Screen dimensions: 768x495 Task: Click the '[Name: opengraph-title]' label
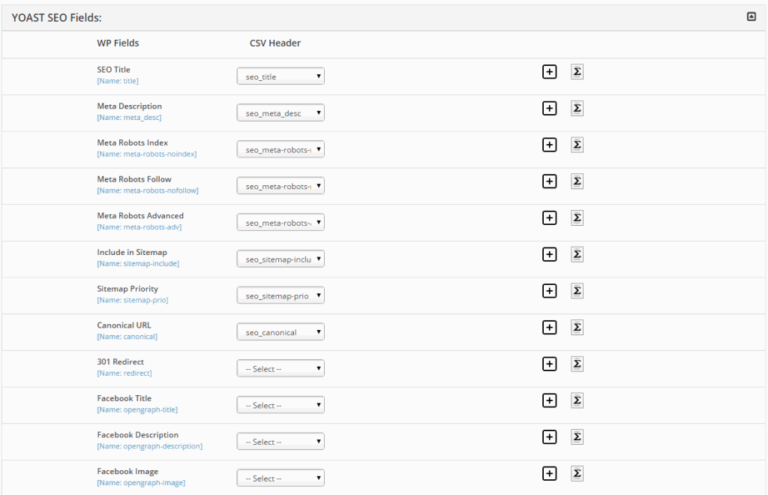pyautogui.click(x=137, y=409)
